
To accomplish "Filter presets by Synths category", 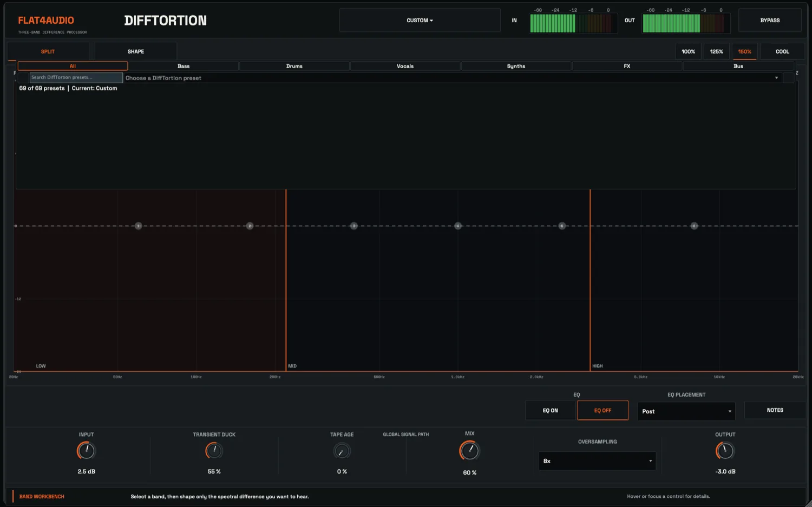I will click(x=516, y=66).
